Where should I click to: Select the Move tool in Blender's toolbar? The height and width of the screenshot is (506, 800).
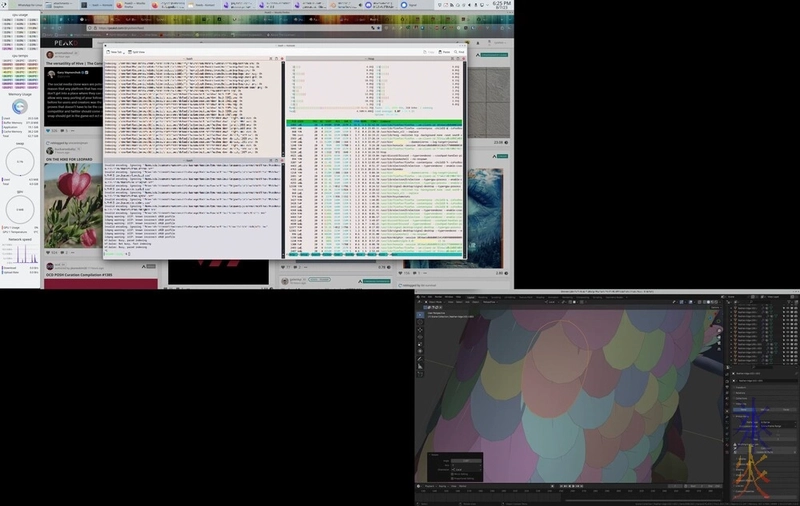[420, 328]
